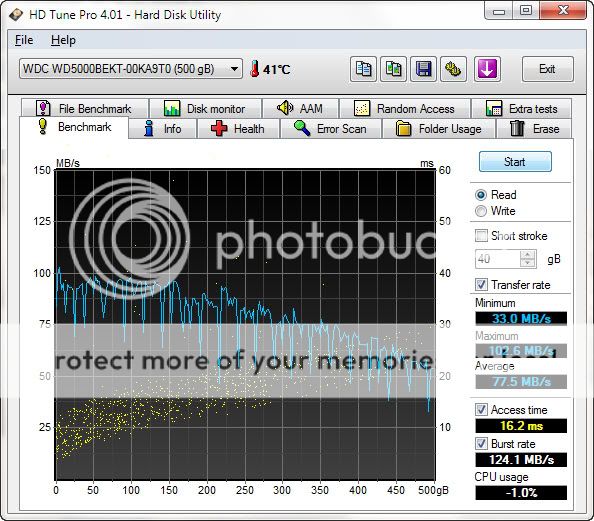This screenshot has height=521, width=594.
Task: Open the drive selection dropdown WDC WD5000BEKT
Action: click(x=131, y=69)
